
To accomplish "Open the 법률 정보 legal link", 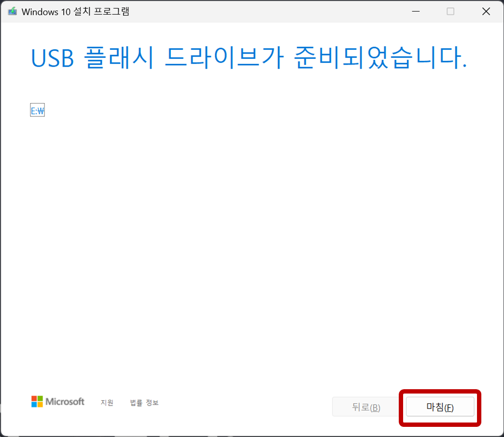I will pyautogui.click(x=144, y=403).
